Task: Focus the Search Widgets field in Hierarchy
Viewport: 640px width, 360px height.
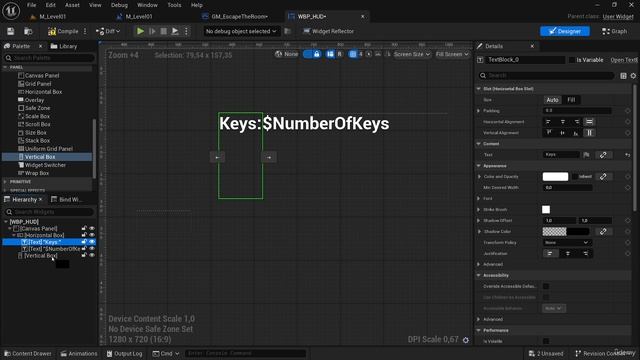Action: tap(49, 212)
